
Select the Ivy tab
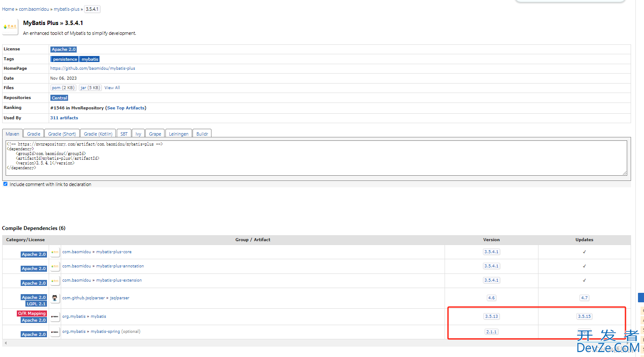tap(138, 134)
